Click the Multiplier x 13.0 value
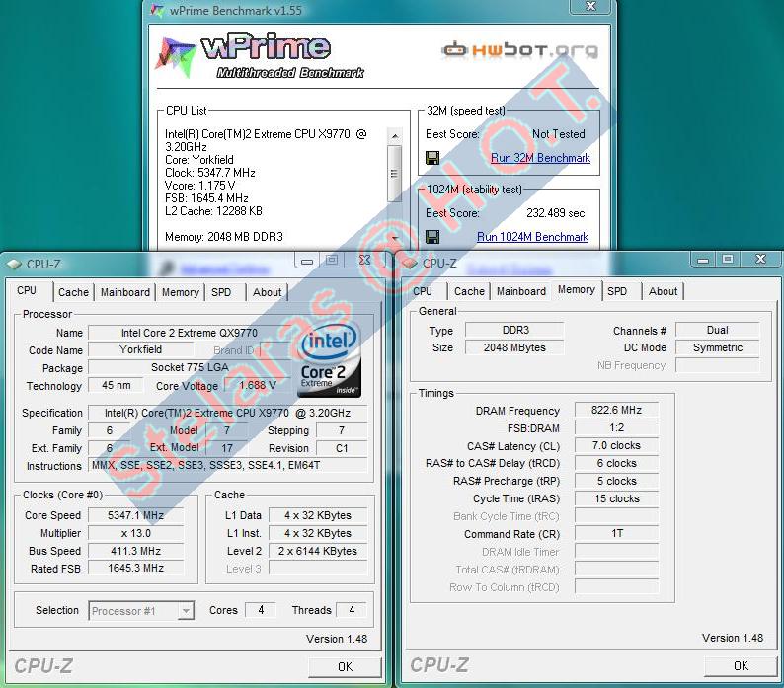 click(x=135, y=533)
